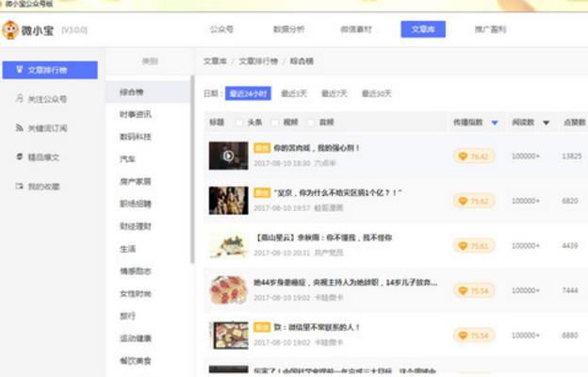Select 时事资讯 category

point(136,114)
